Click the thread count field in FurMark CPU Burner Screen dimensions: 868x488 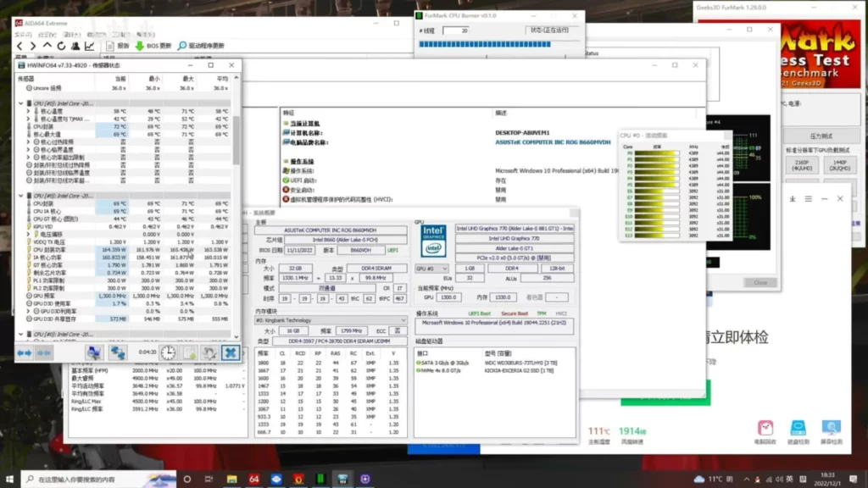click(455, 31)
